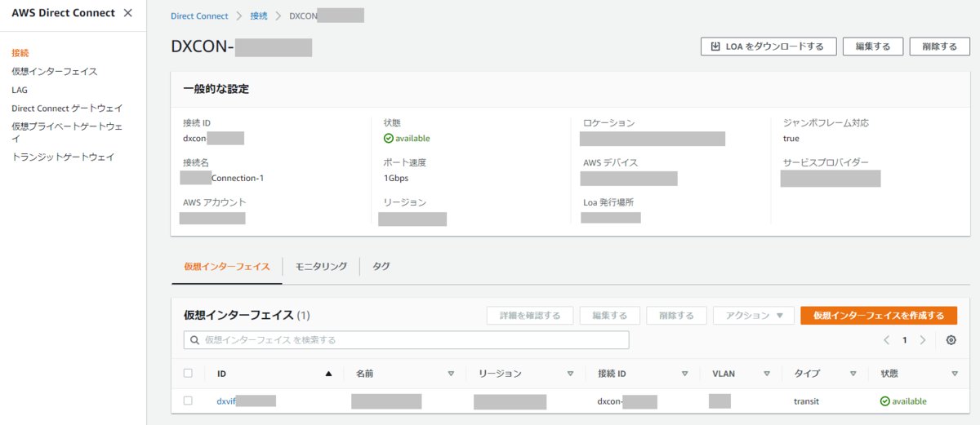The width and height of the screenshot is (980, 425).
Task: Switch to タグ tab
Action: (x=381, y=267)
